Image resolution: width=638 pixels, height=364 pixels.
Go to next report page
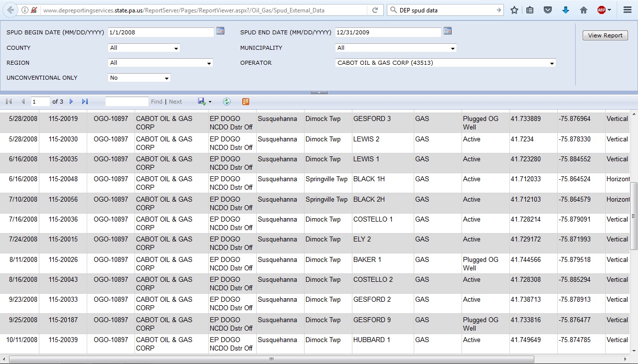[x=71, y=102]
